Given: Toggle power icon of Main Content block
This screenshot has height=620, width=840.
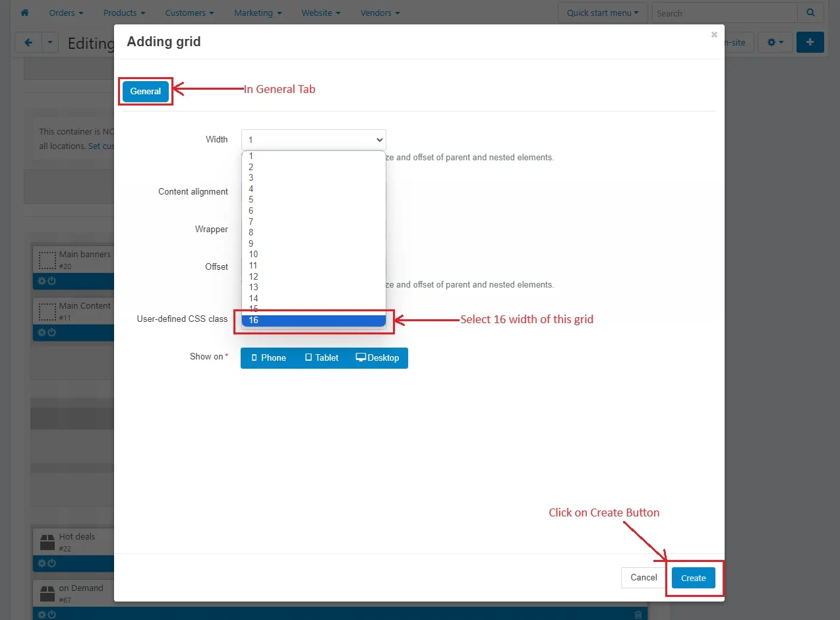Looking at the screenshot, I should pos(52,332).
